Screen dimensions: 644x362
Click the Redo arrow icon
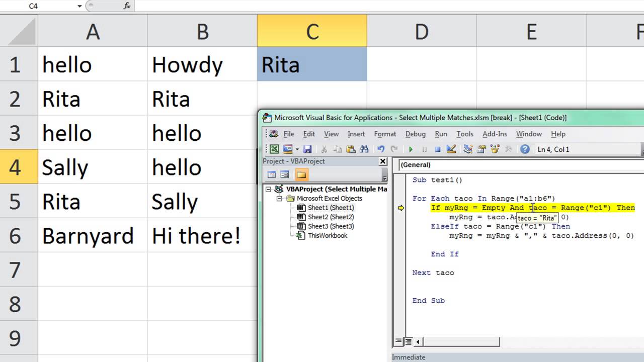click(x=394, y=149)
